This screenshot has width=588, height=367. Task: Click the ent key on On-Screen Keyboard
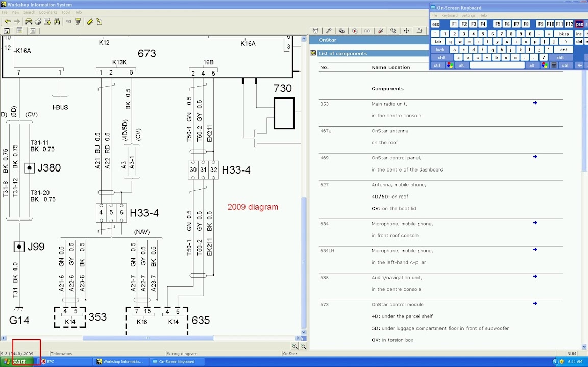(x=563, y=50)
